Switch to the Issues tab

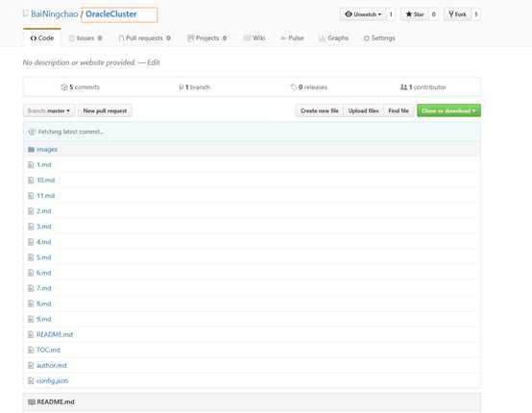click(x=85, y=38)
